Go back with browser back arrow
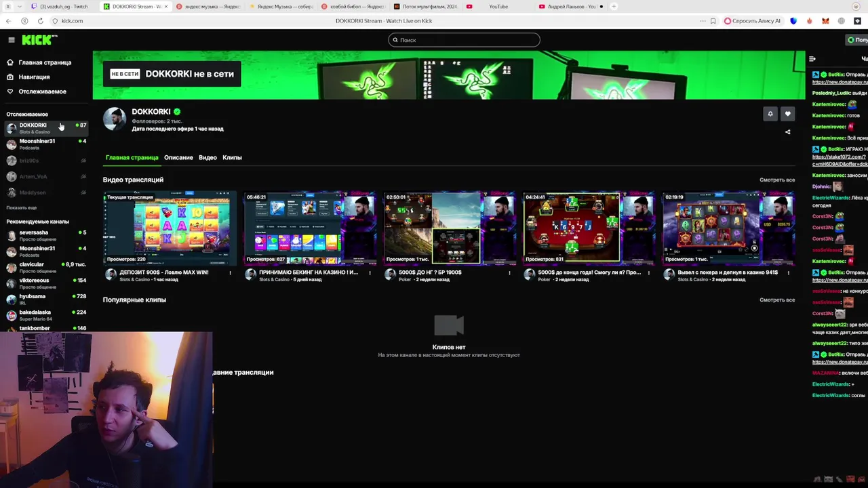Screen dimensions: 868x488 point(8,21)
